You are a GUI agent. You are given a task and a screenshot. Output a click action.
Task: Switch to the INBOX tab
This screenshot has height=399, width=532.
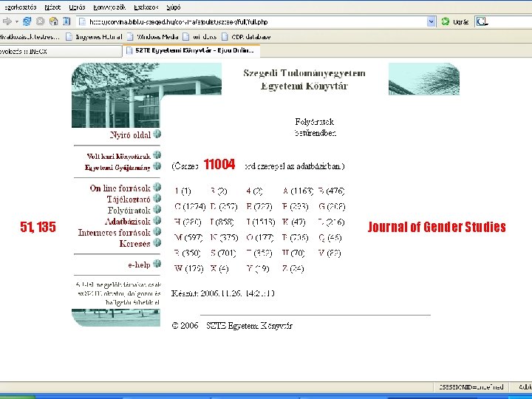coord(59,51)
